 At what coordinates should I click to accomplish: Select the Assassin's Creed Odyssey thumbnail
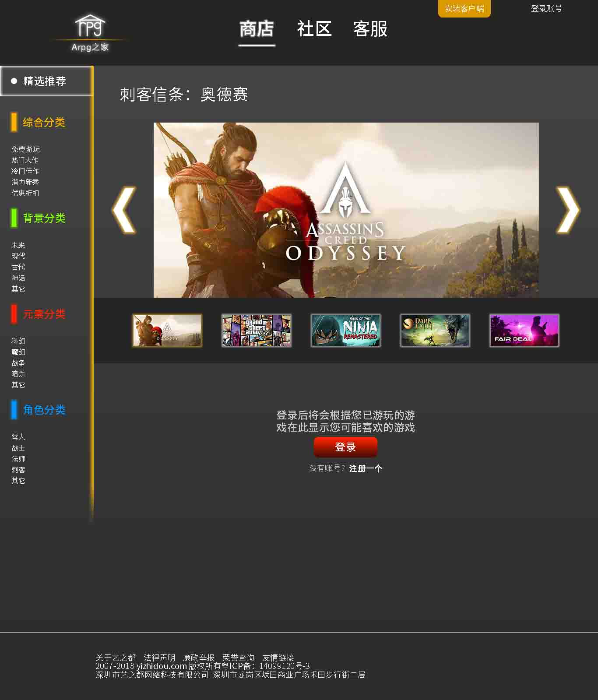click(167, 331)
